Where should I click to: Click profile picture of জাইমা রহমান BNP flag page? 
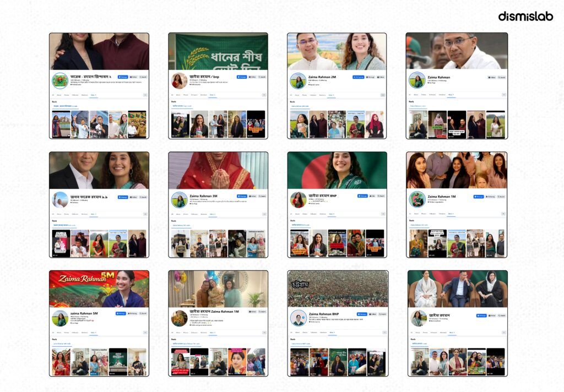(298, 200)
